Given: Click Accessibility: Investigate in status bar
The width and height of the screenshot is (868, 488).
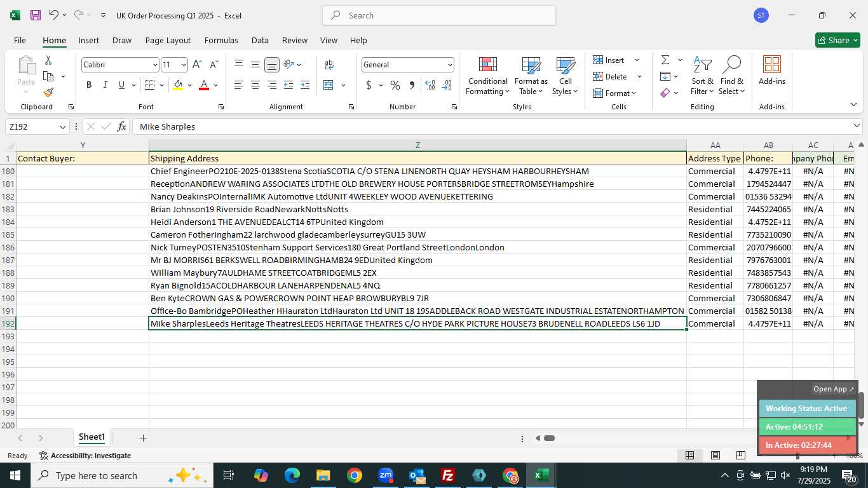Looking at the screenshot, I should pyautogui.click(x=85, y=456).
